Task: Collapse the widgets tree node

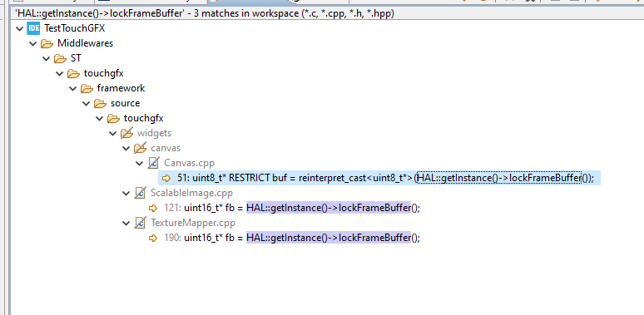Action: click(x=112, y=133)
